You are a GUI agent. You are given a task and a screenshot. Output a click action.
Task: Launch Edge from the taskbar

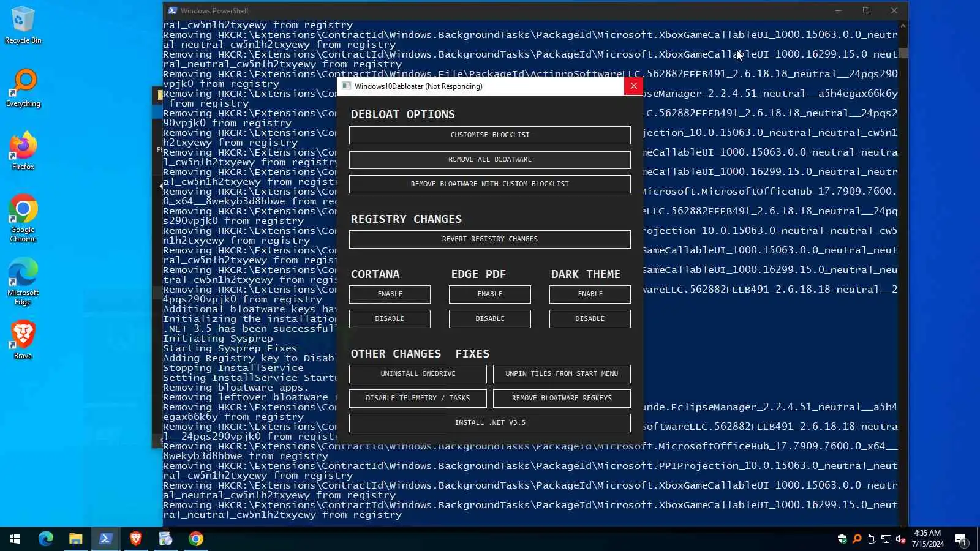click(46, 539)
